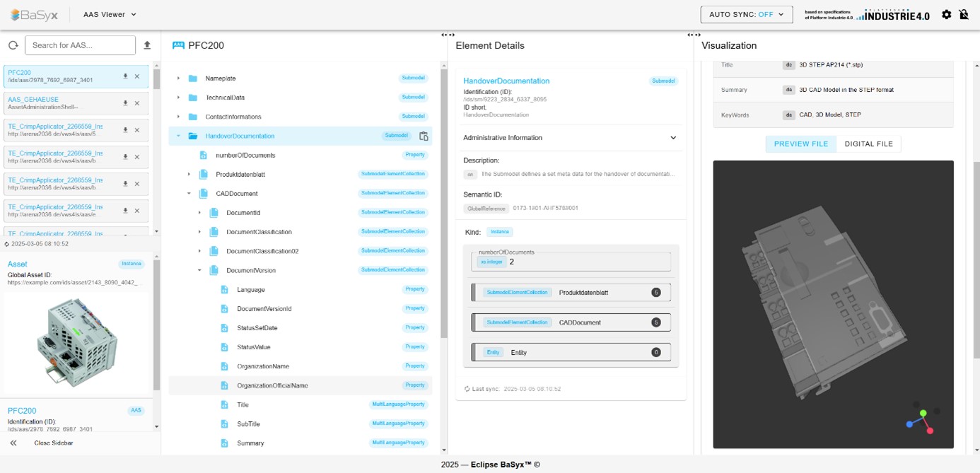Click the upload AAS file icon
Viewport: 980px width, 473px height.
coord(147,45)
